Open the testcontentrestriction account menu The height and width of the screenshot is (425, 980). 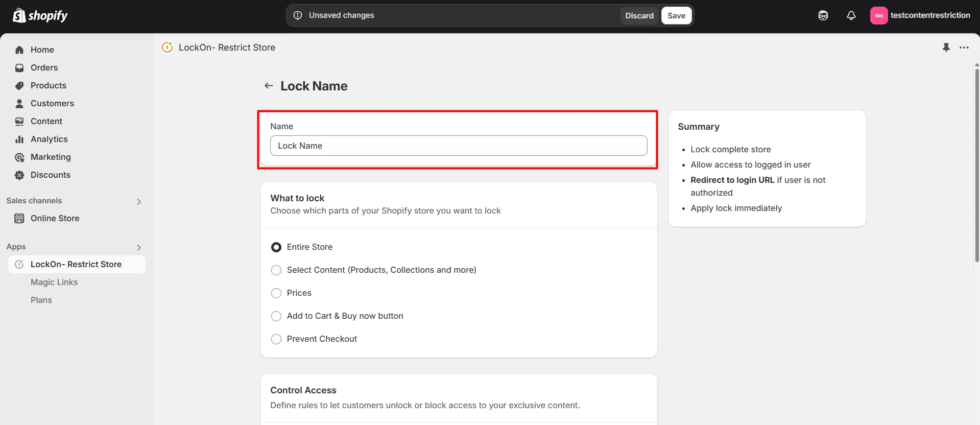point(920,15)
